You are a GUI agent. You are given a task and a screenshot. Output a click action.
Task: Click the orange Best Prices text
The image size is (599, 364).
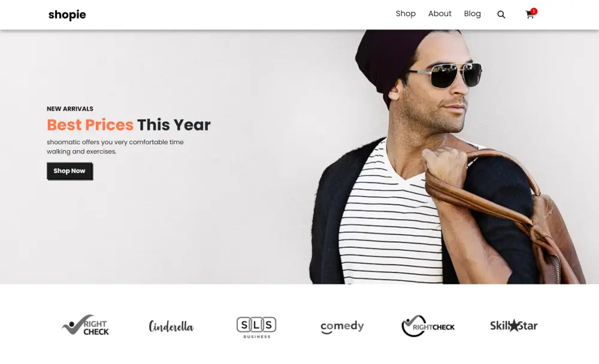pyautogui.click(x=90, y=125)
